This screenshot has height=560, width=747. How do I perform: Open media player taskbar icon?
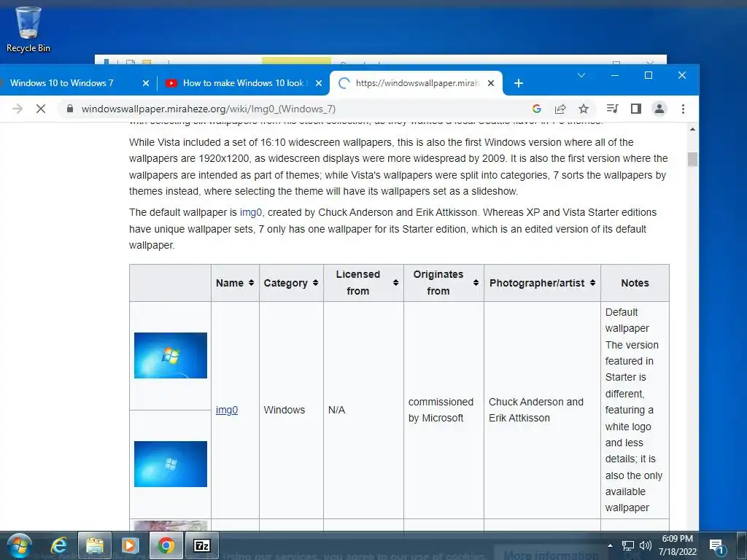tap(130, 545)
